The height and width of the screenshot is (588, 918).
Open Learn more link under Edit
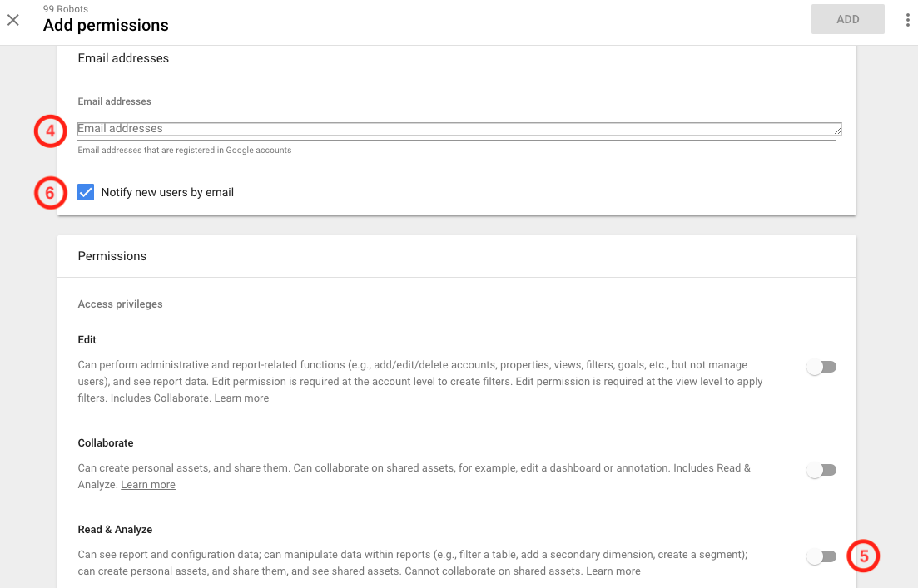(242, 398)
